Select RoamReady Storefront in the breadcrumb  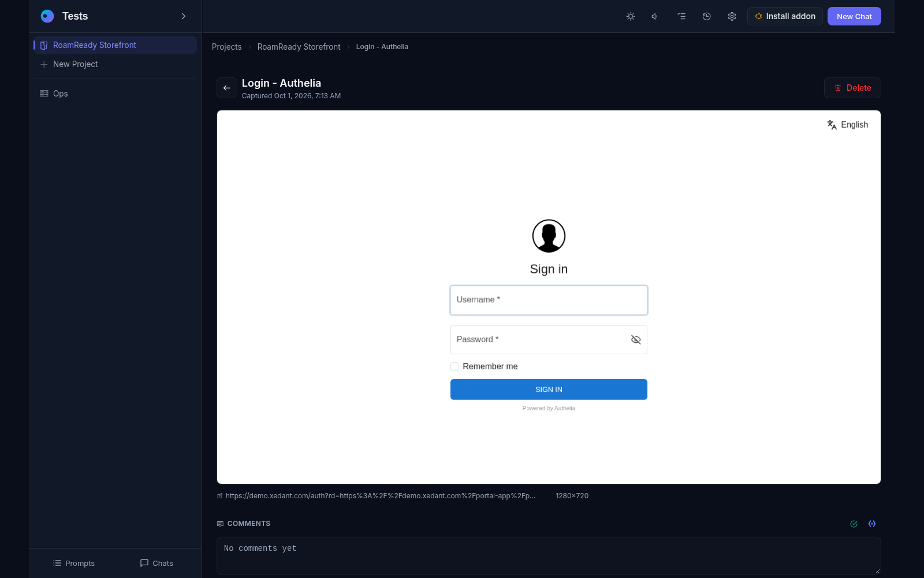pos(299,47)
